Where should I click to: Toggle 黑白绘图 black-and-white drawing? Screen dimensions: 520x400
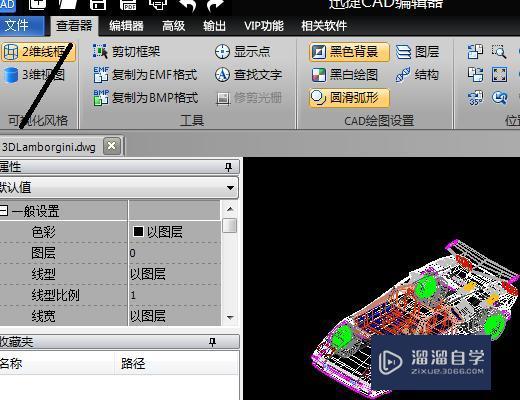pos(345,75)
